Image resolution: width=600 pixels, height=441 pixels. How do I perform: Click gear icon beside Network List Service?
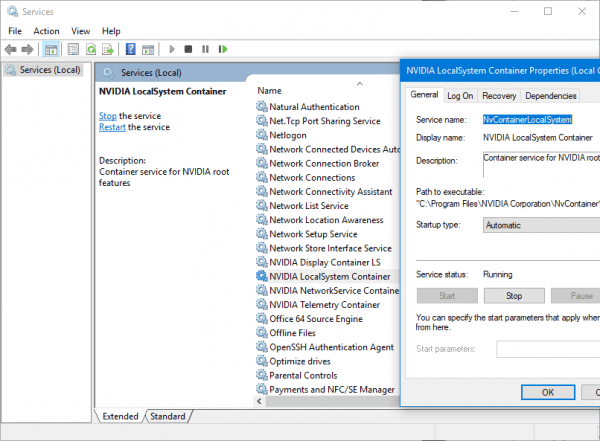click(x=262, y=206)
